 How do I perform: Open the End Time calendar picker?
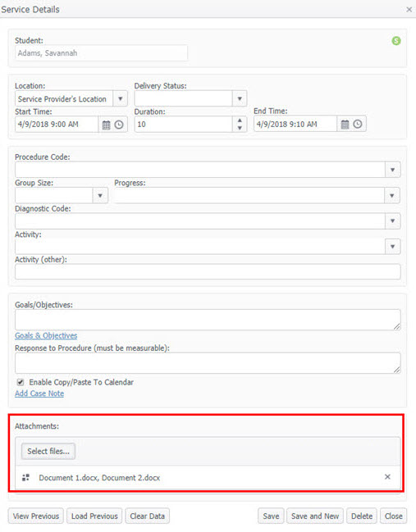coord(345,125)
